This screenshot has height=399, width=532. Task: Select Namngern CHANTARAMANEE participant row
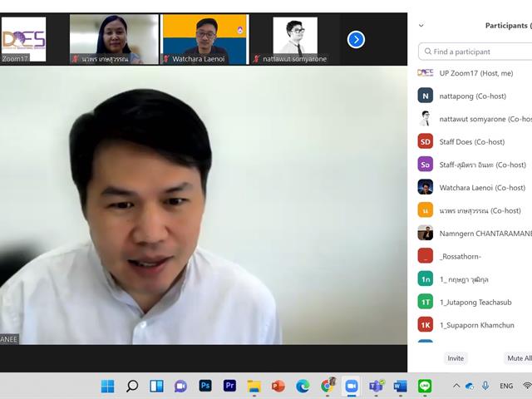[x=475, y=234]
